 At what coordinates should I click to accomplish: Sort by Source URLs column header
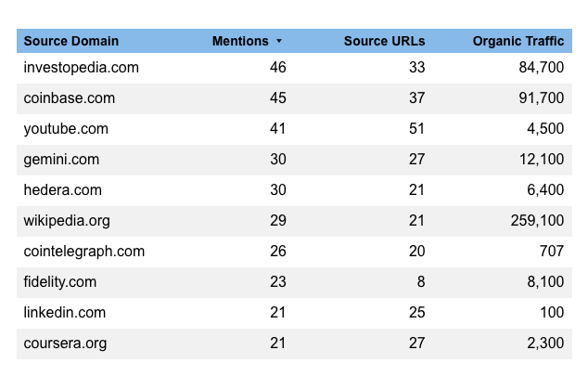click(x=384, y=41)
